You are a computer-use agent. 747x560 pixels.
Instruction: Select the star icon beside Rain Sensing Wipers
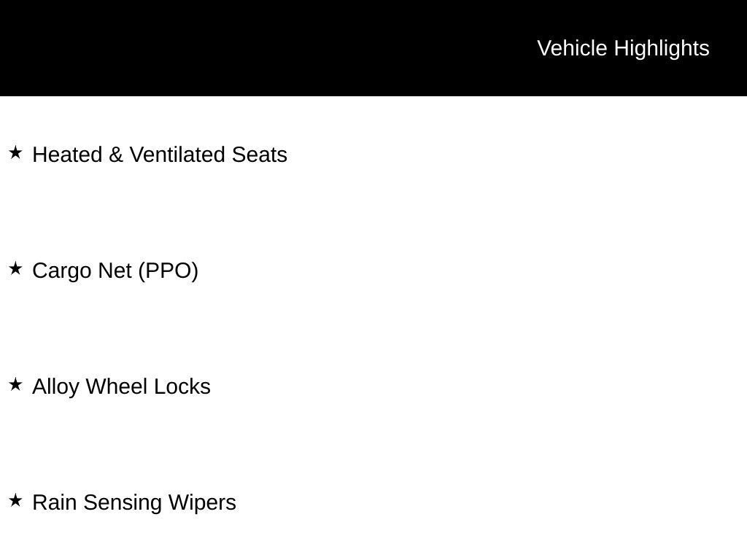pos(15,500)
